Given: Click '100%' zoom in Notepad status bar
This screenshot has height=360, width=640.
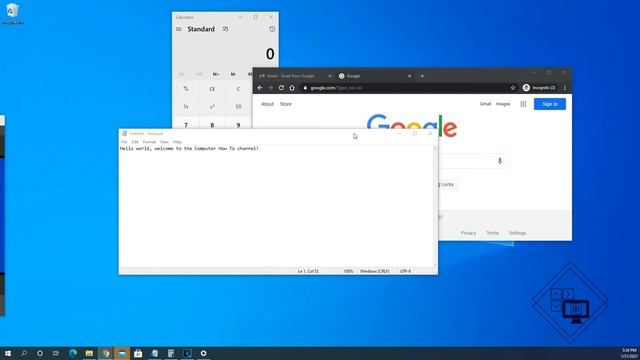Looking at the screenshot, I should pyautogui.click(x=348, y=271).
